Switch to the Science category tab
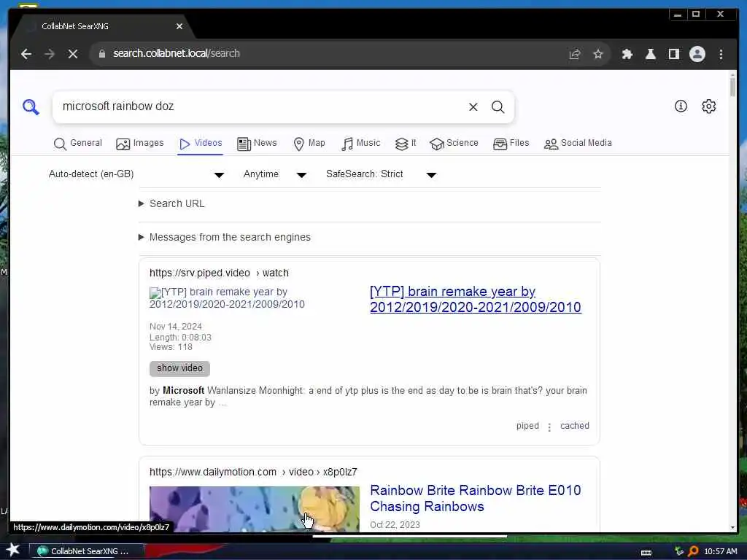Image resolution: width=747 pixels, height=560 pixels. 454,144
